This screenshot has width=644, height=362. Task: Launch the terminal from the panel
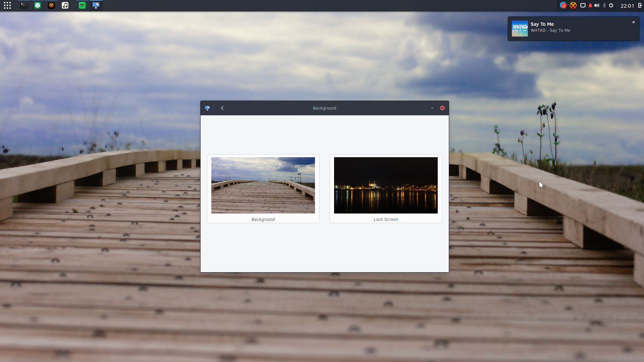point(23,5)
